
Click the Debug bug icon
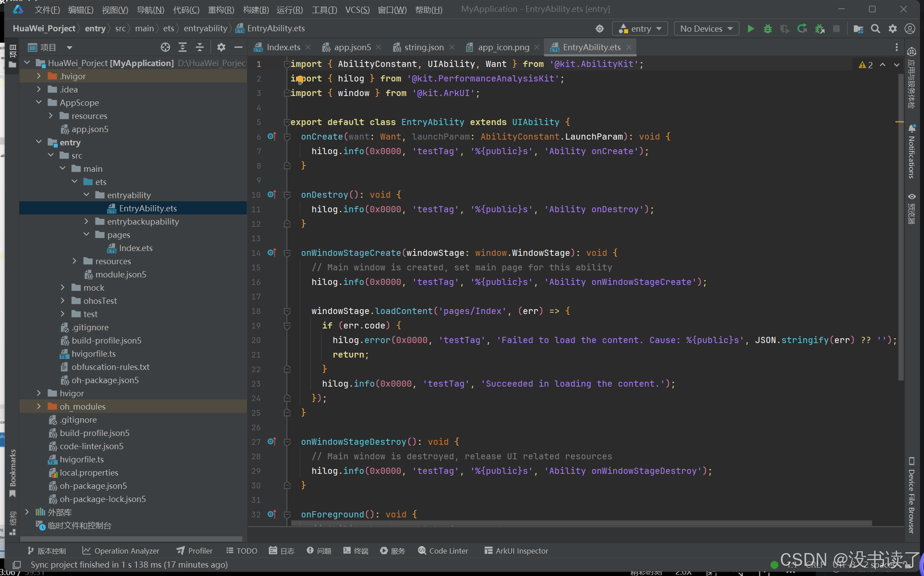pos(767,29)
